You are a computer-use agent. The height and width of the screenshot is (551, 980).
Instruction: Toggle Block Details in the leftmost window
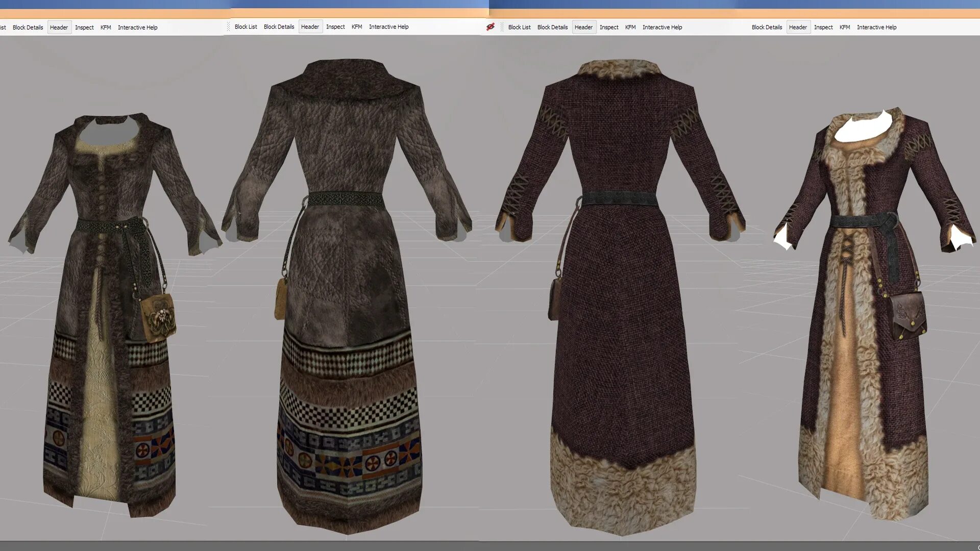point(28,28)
